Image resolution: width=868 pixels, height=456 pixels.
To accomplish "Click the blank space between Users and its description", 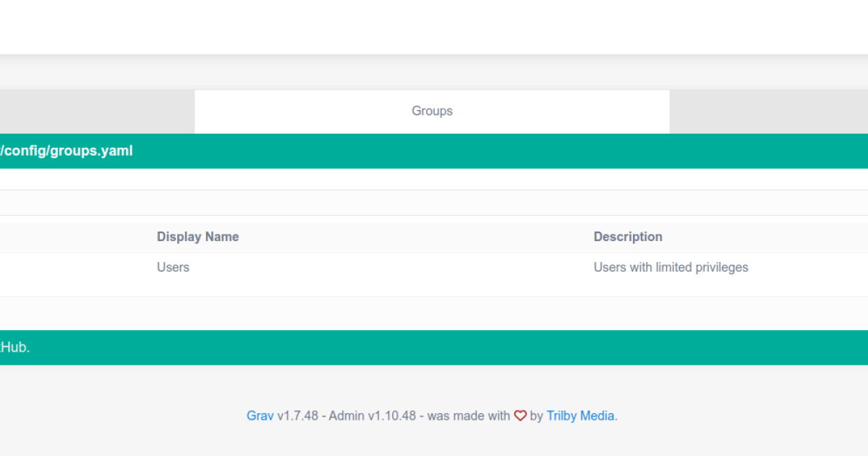I will pos(391,267).
